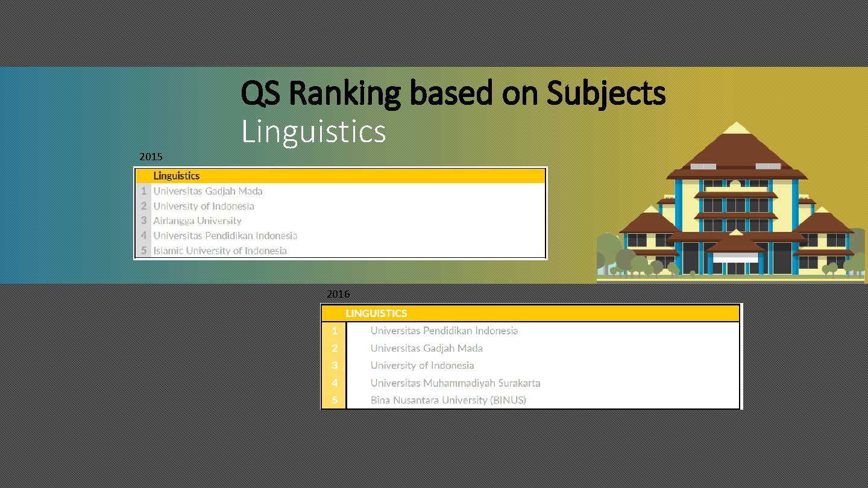Click rank number 1 in the 2016 table

pyautogui.click(x=335, y=331)
